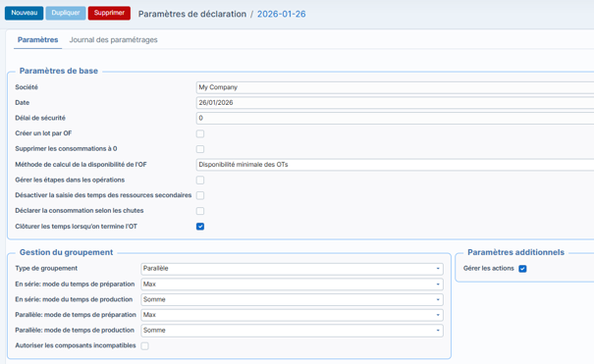
Task: Tick Autoriser les composants incompatibles
Action: coord(144,345)
